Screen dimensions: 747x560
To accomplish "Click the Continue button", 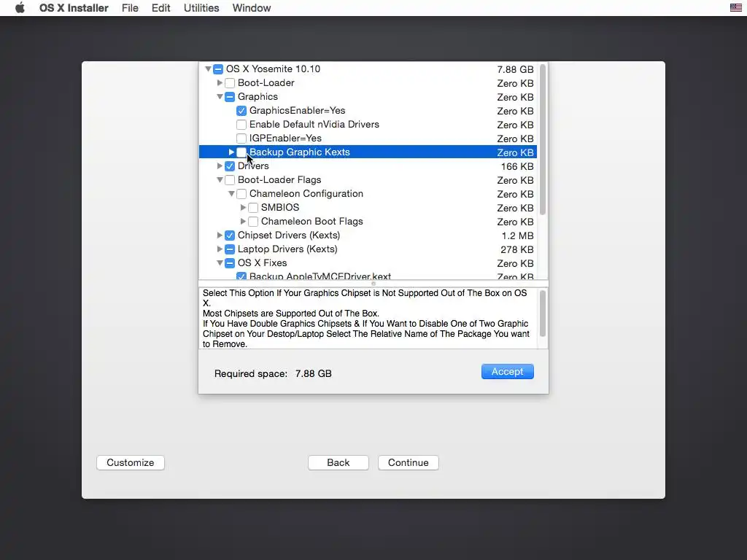I will (x=409, y=462).
